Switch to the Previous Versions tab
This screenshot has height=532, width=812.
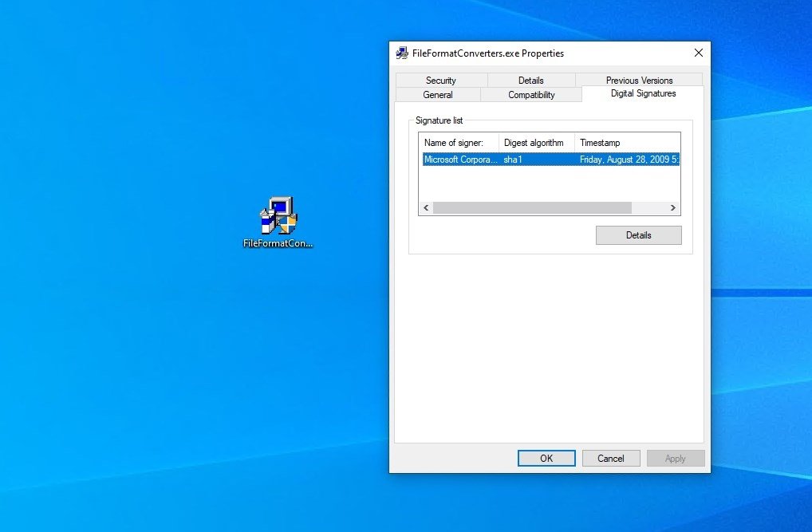(x=639, y=81)
